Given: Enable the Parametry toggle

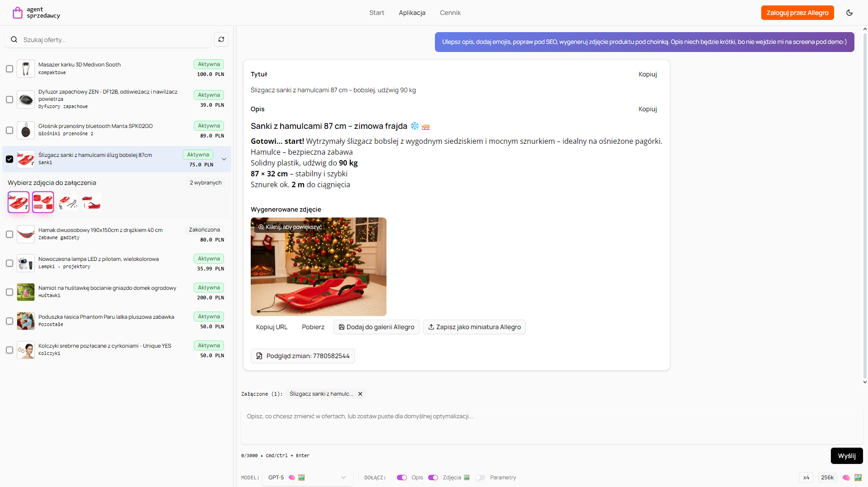Looking at the screenshot, I should [480, 478].
